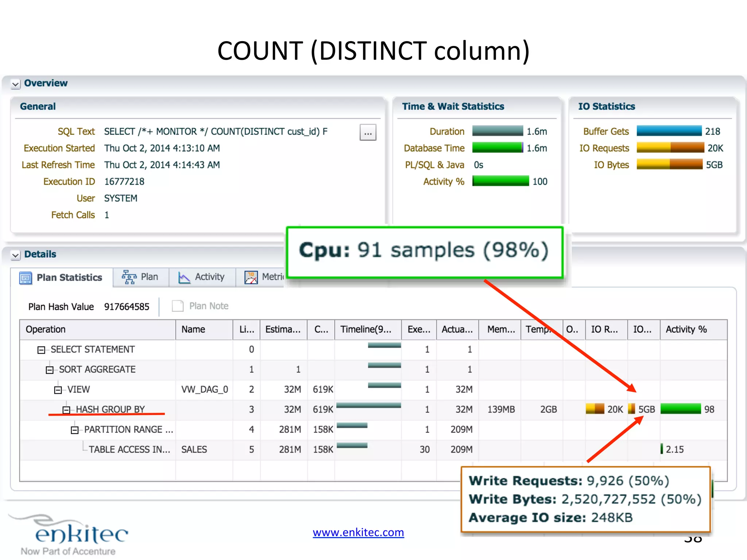This screenshot has height=560, width=747.
Task: Click the Plan Note icon
Action: click(x=178, y=306)
